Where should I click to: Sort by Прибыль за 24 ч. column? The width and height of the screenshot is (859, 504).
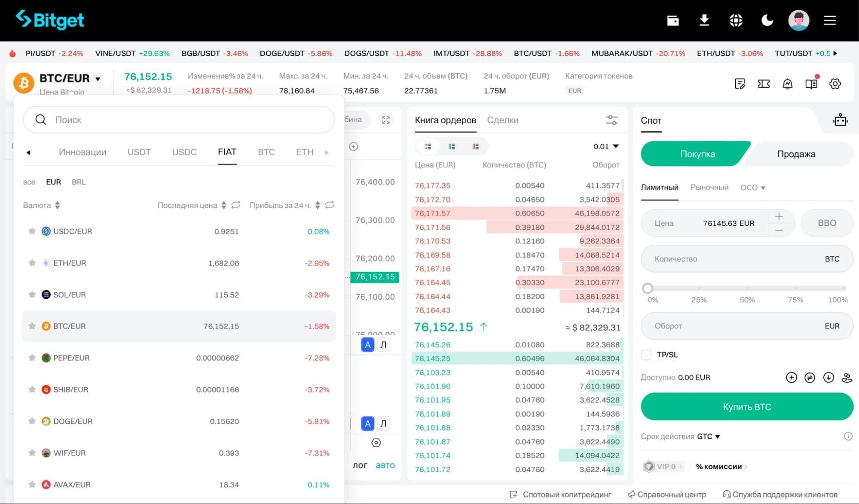tap(284, 205)
